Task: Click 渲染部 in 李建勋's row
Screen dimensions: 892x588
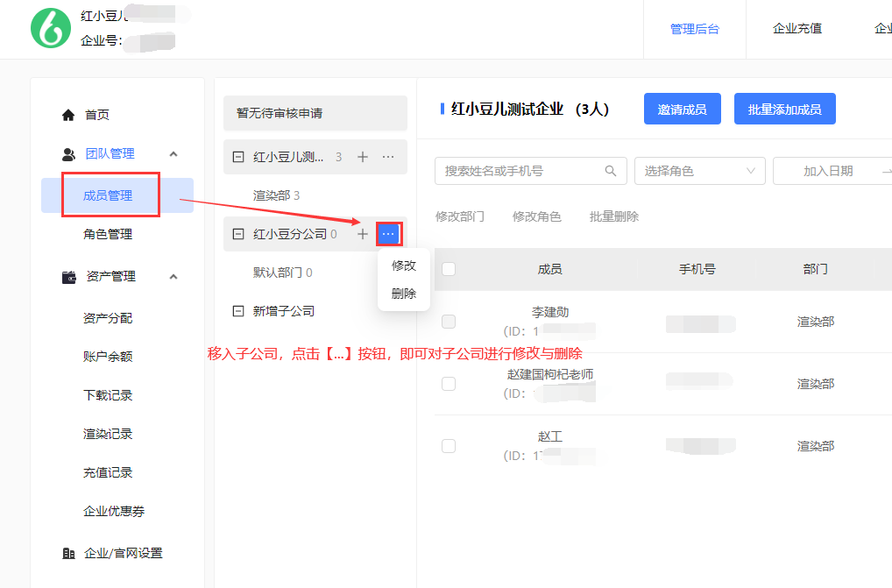Action: [x=815, y=322]
